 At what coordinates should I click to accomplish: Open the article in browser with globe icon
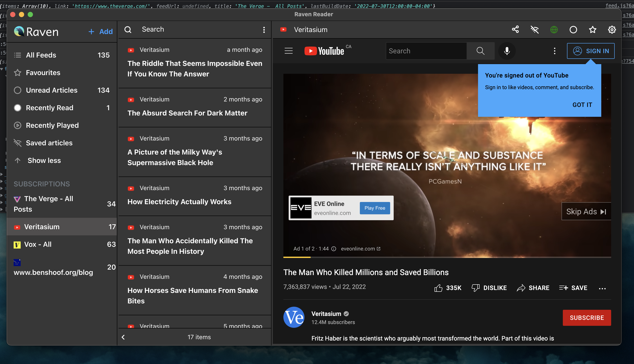[554, 29]
